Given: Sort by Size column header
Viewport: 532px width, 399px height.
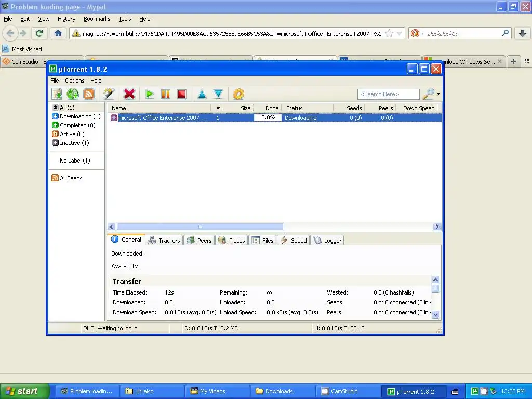Looking at the screenshot, I should click(239, 108).
